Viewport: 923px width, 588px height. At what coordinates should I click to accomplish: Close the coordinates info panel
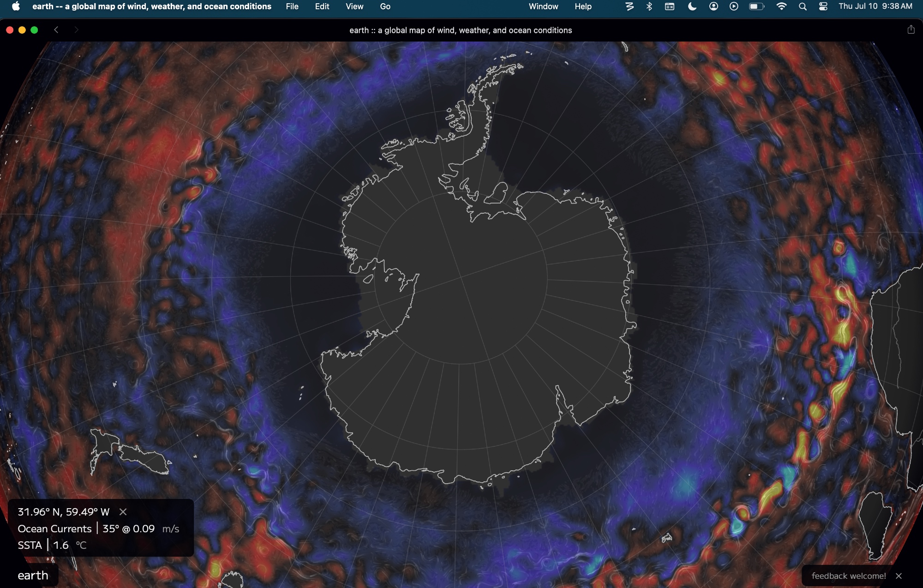[123, 512]
